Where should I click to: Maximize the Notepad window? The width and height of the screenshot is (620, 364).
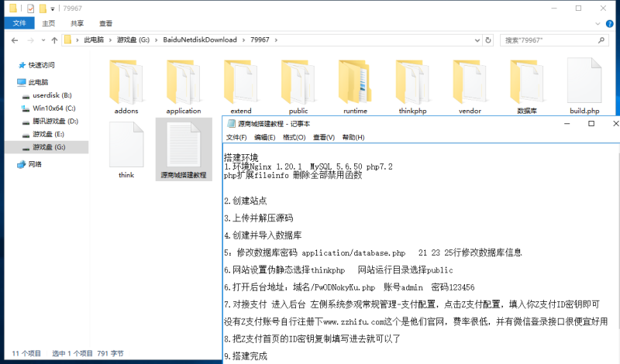click(x=591, y=124)
